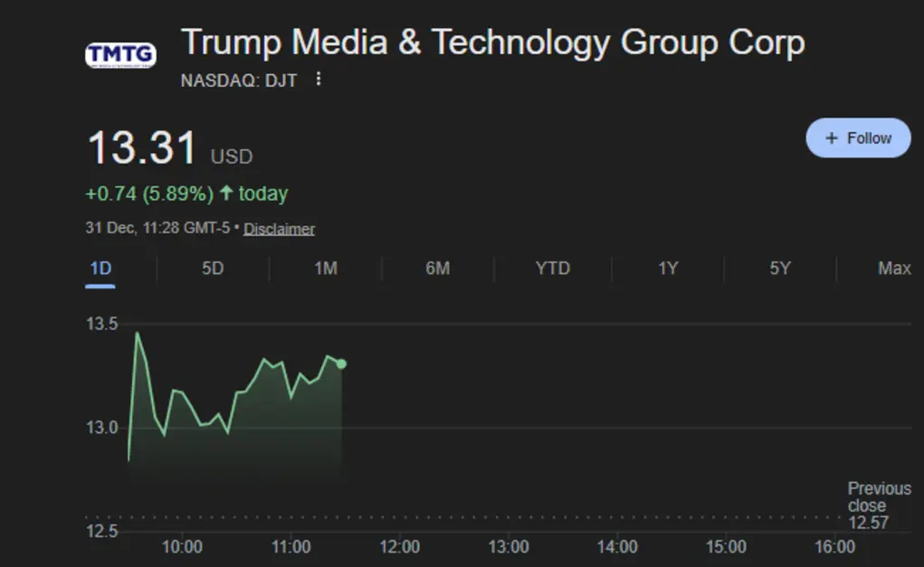Image resolution: width=924 pixels, height=567 pixels.
Task: Select the 1Y time range
Action: [667, 269]
